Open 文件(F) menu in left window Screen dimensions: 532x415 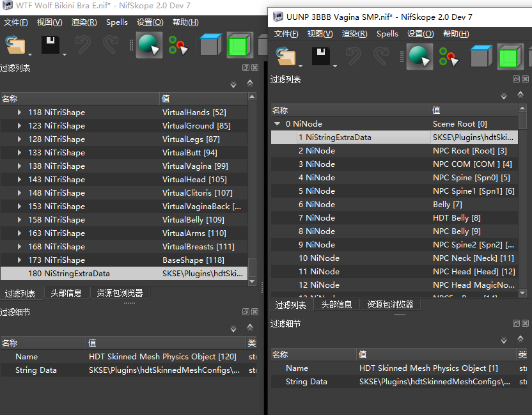[15, 22]
